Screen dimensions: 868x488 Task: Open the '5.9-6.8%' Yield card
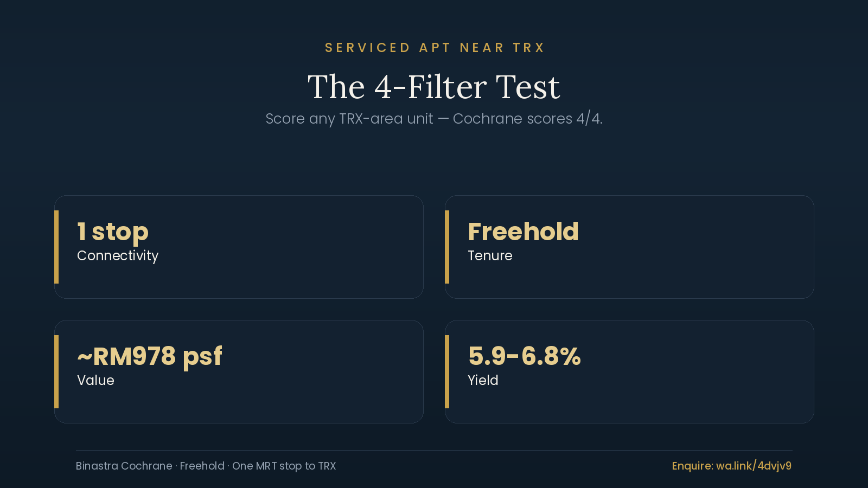(629, 371)
